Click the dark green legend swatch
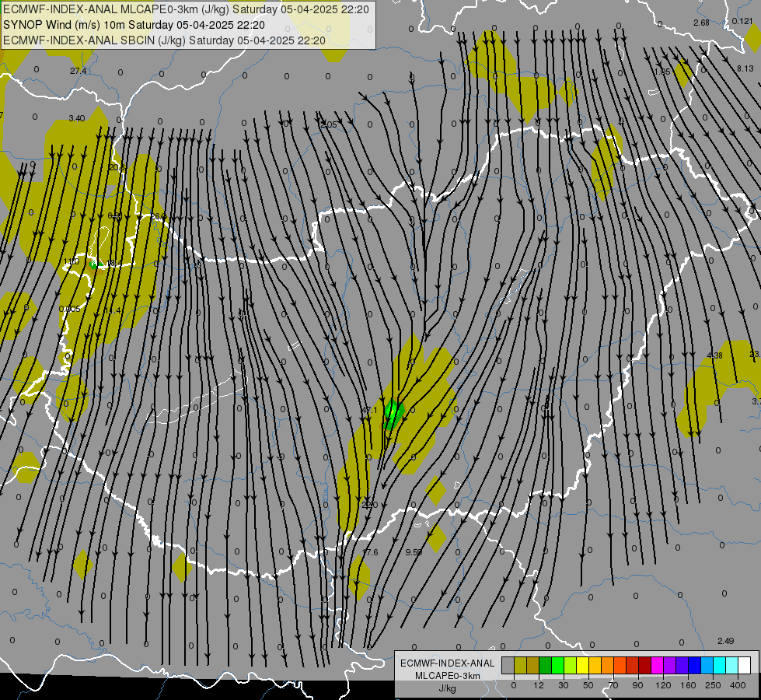Screen dimensions: 761x700 pos(546,665)
